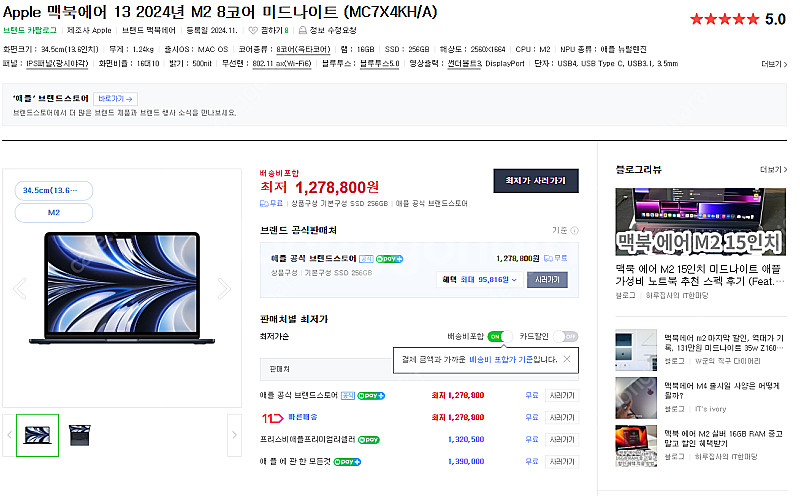
Task: Close the 배송비 포함가 tooltip with the X
Action: (x=567, y=359)
